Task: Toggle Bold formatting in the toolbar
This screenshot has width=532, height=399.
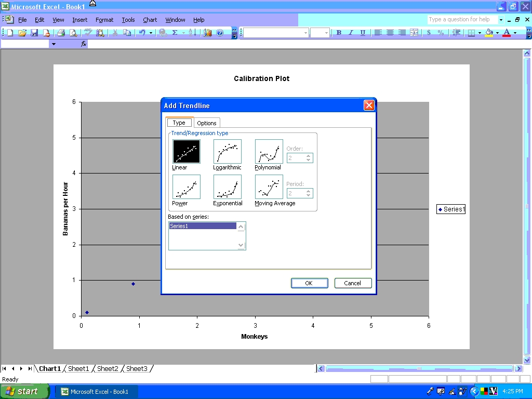Action: (339, 33)
